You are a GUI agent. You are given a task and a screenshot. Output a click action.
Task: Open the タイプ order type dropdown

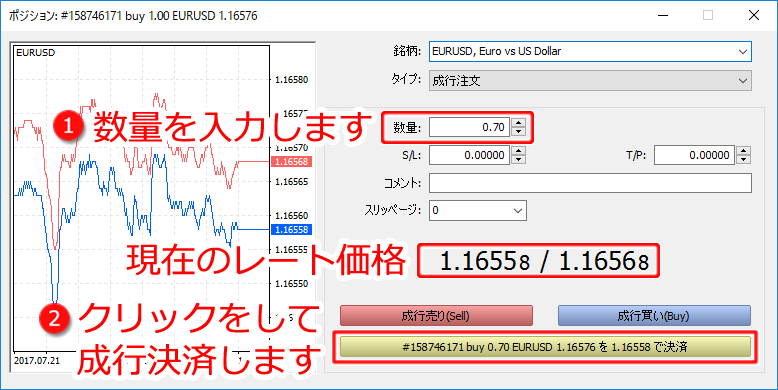(590, 80)
